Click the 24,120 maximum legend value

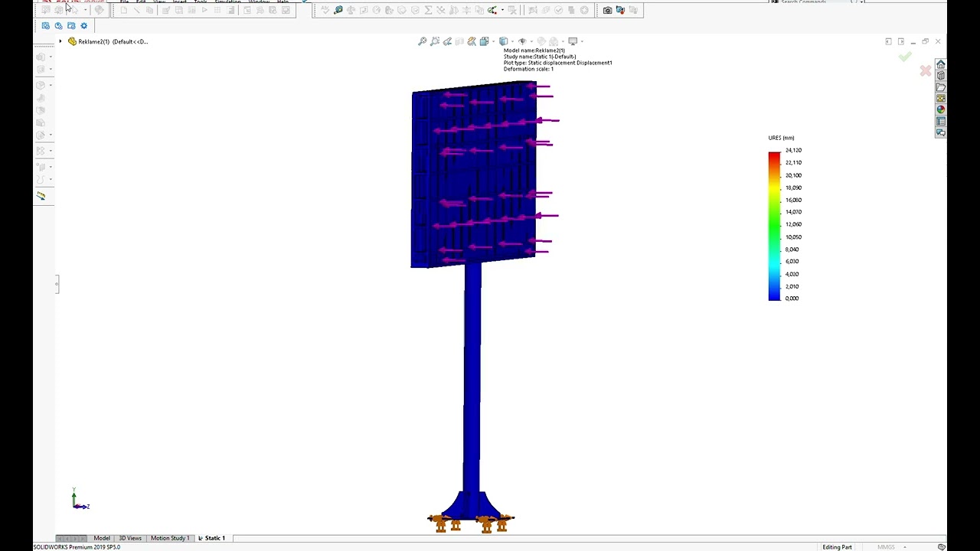coord(793,150)
